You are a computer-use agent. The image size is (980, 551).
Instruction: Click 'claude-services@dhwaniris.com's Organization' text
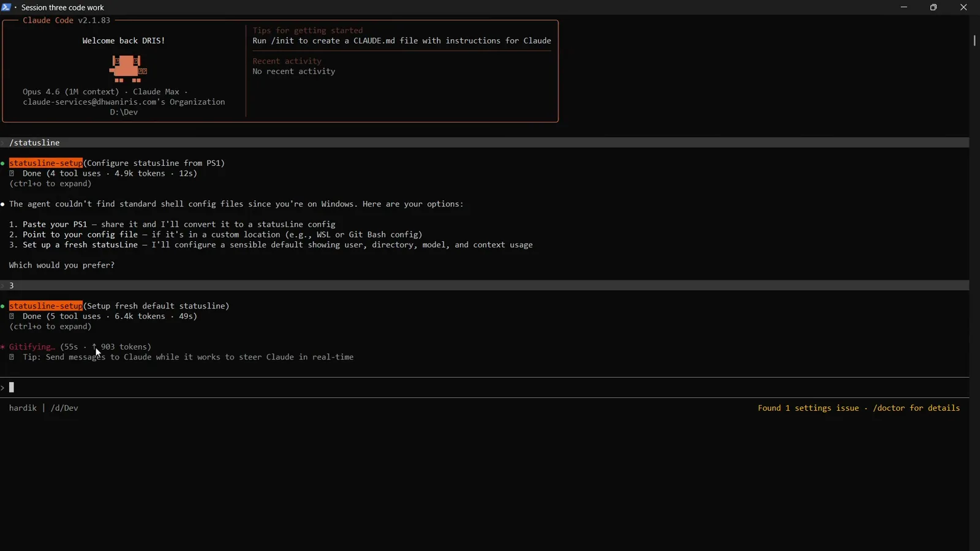pyautogui.click(x=124, y=102)
